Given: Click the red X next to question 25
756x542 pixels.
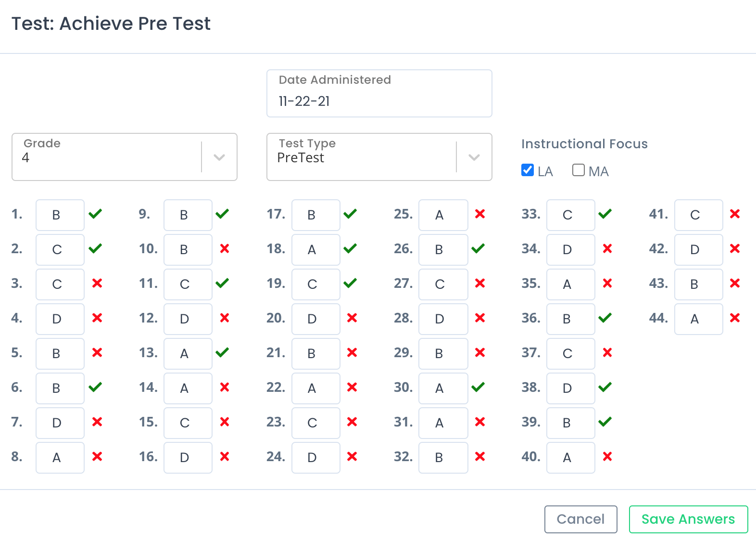Looking at the screenshot, I should [480, 214].
